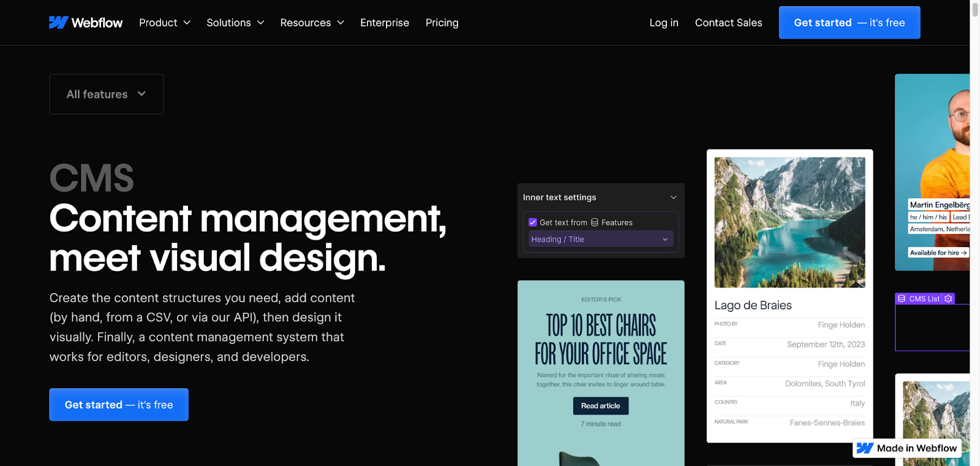Collapse the Inner text settings panel
Image resolution: width=980 pixels, height=466 pixels.
coord(673,197)
